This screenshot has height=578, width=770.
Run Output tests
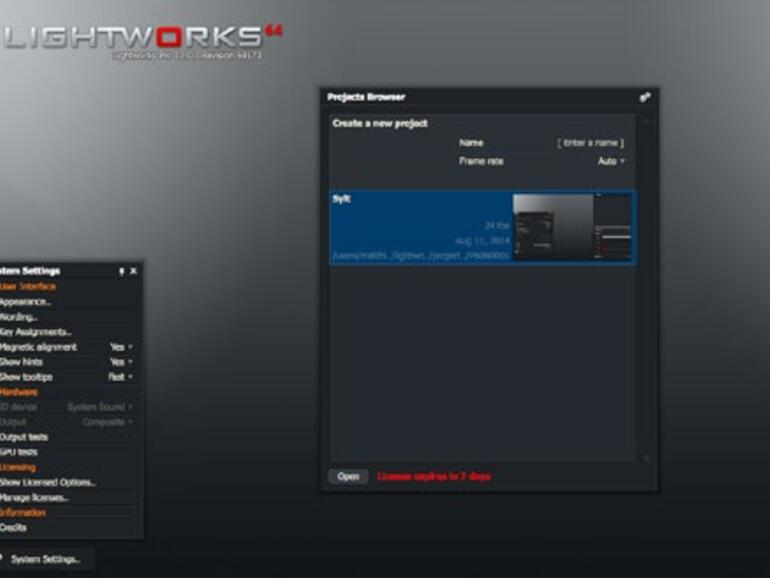(24, 437)
